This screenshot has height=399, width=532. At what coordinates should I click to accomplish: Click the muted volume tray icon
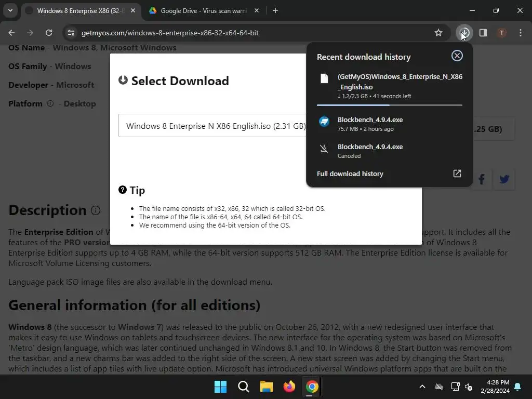pyautogui.click(x=469, y=387)
